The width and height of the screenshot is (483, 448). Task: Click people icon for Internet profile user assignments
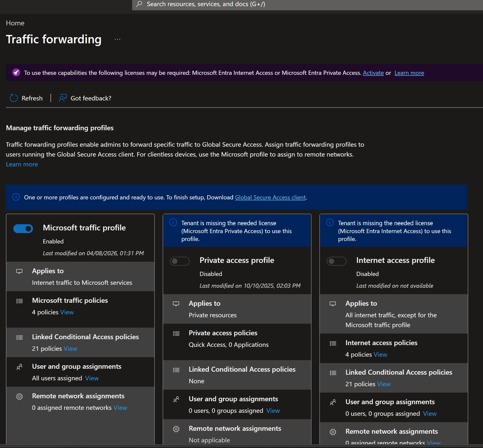tap(333, 402)
